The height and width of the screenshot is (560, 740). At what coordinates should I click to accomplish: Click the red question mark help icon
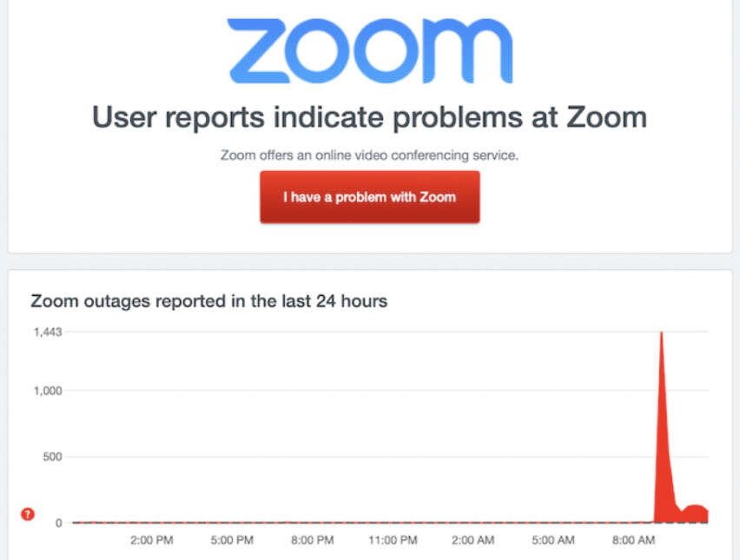pos(27,514)
